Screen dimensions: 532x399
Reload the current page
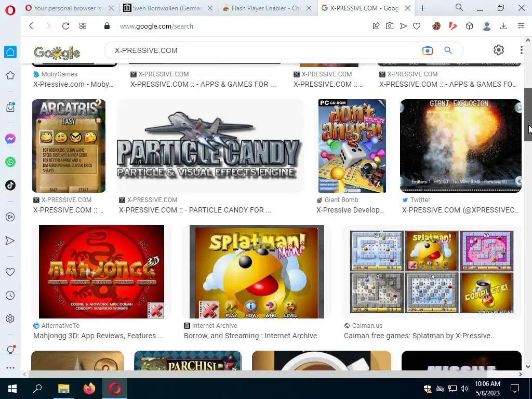[x=65, y=26]
